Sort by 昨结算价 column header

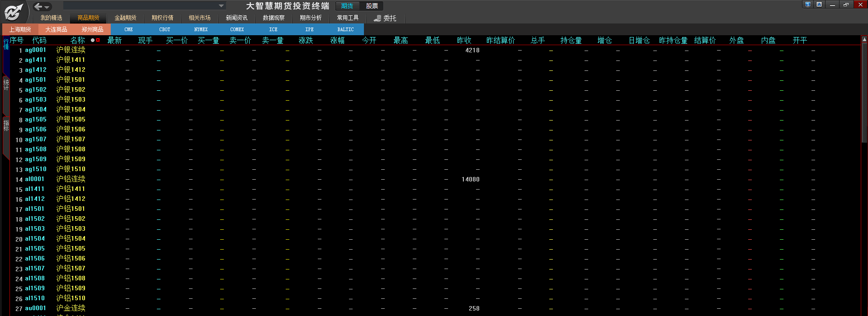(x=501, y=40)
